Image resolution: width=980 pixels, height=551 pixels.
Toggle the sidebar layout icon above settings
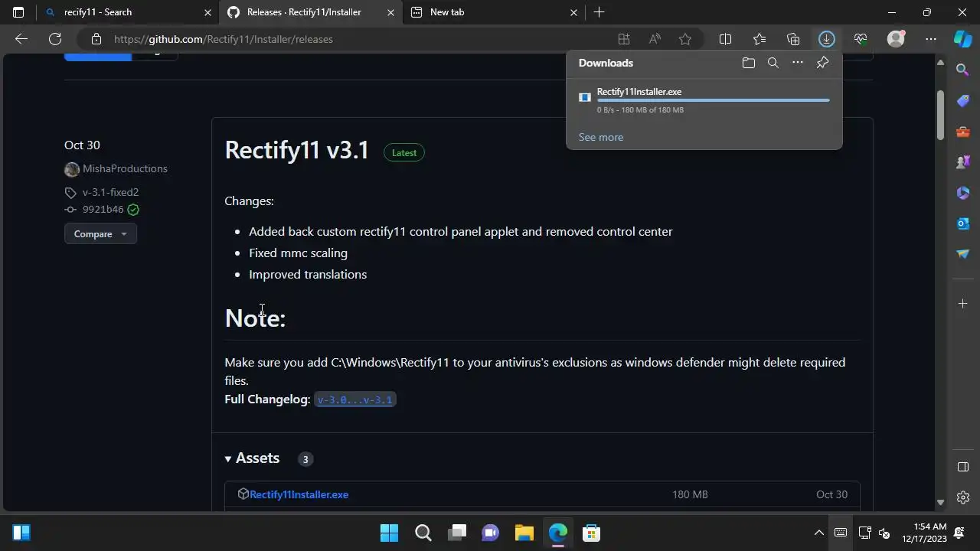tap(963, 467)
